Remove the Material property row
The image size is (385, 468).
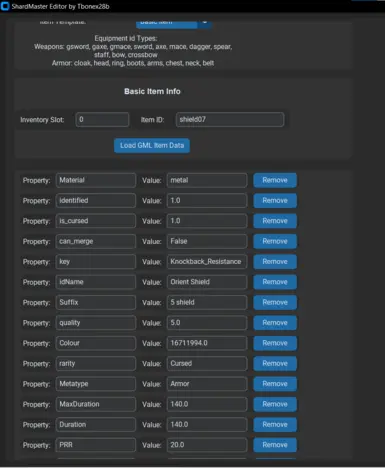(x=275, y=180)
